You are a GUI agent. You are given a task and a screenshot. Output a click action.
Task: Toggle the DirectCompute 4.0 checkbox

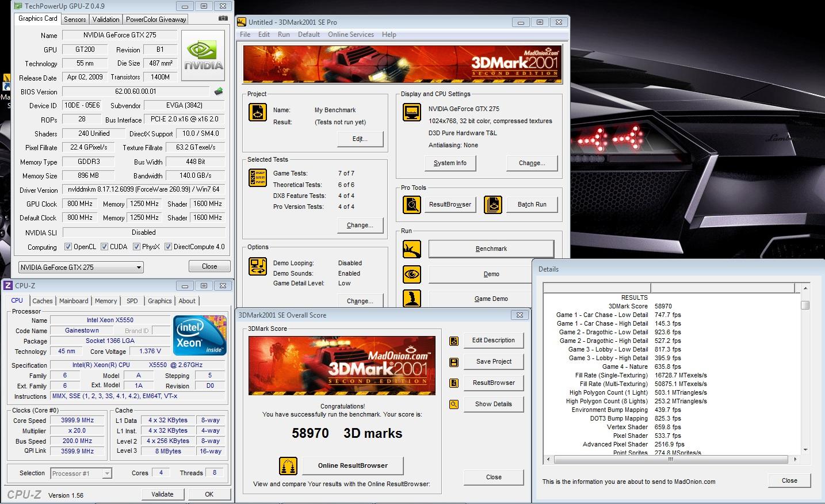point(168,247)
